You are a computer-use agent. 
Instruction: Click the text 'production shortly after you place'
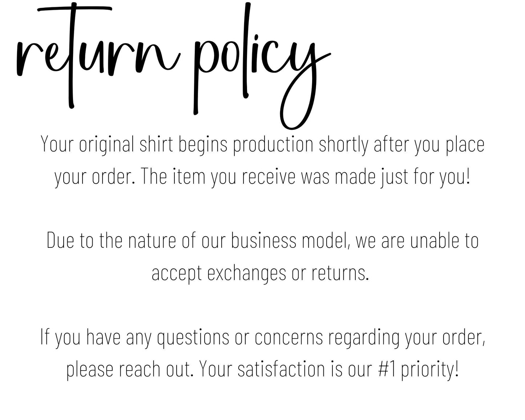click(x=359, y=145)
